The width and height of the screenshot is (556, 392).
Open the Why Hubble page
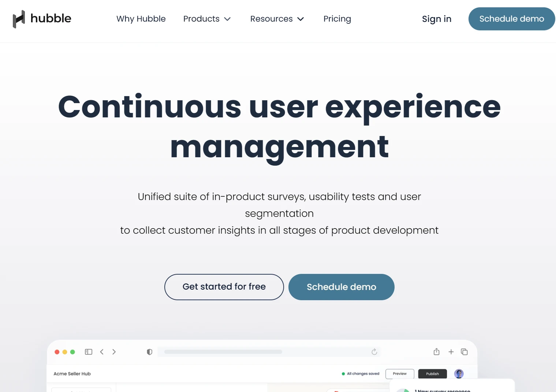(x=141, y=19)
